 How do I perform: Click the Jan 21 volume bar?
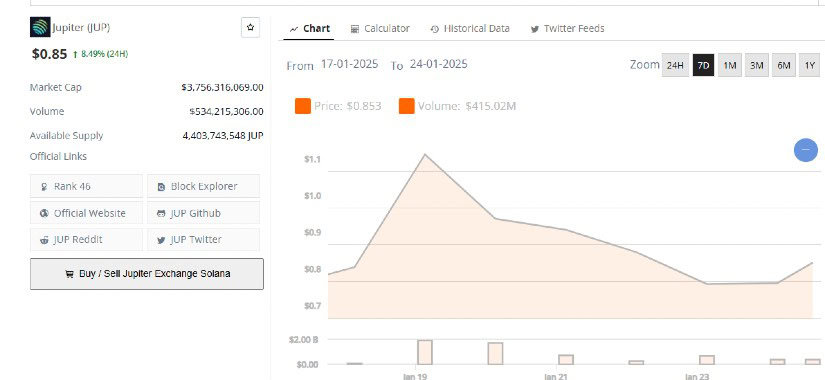click(x=566, y=359)
